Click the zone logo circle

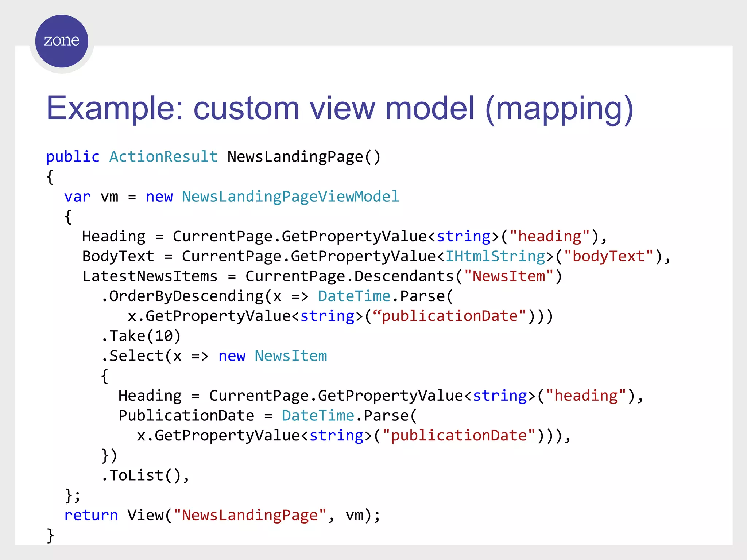pyautogui.click(x=62, y=41)
